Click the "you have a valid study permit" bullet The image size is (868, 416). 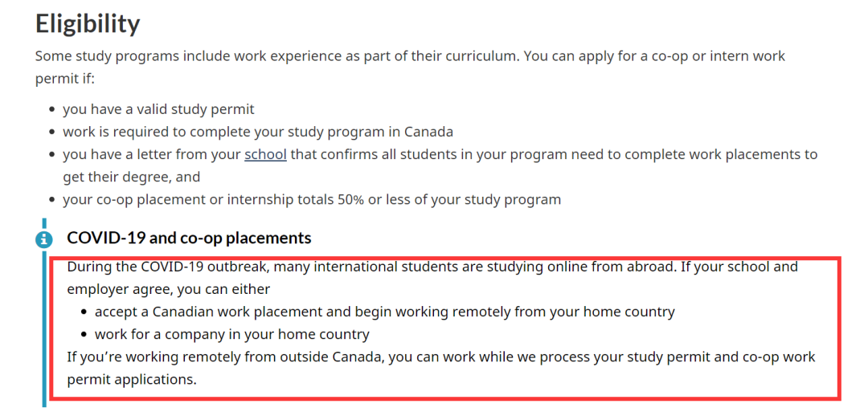(x=158, y=109)
